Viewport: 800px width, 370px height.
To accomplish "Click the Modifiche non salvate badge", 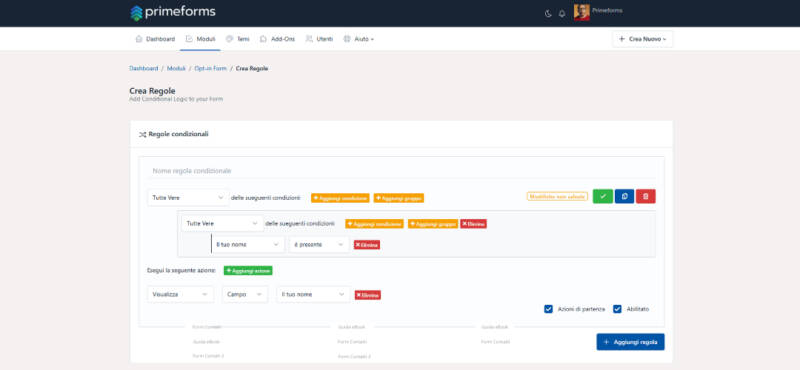I will click(557, 196).
